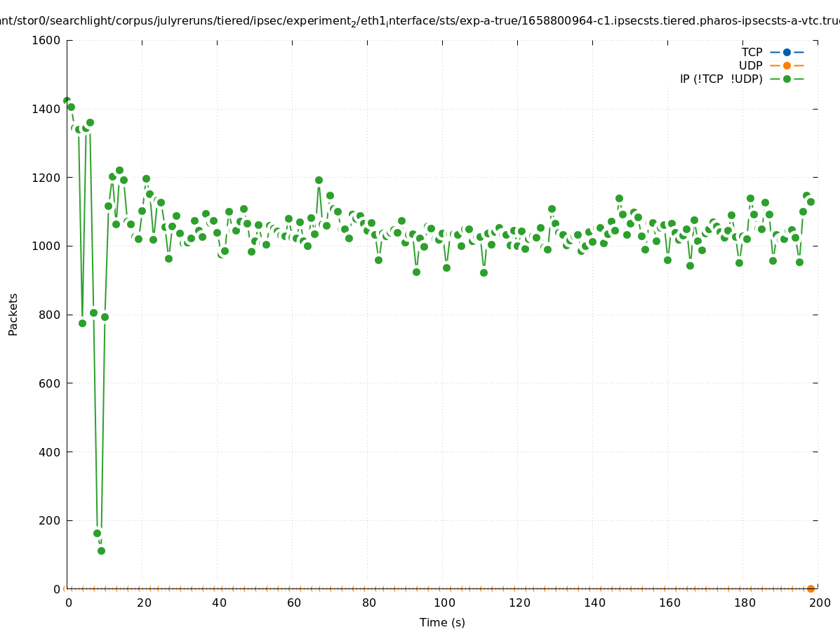The width and height of the screenshot is (840, 632).
Task: Click the green point at 800 packets near time 7
Action: click(93, 312)
